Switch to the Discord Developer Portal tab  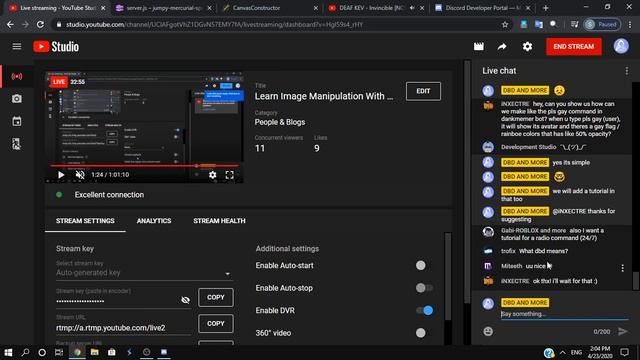482,8
